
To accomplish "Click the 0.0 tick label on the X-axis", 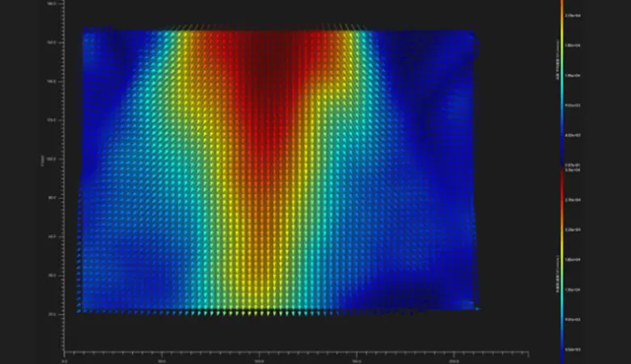I will [64, 362].
